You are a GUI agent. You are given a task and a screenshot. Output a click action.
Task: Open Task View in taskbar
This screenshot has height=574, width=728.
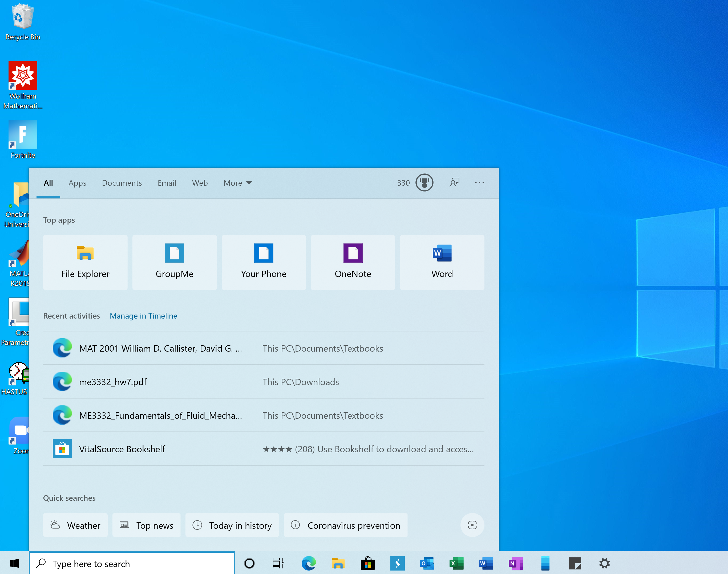[x=278, y=563]
